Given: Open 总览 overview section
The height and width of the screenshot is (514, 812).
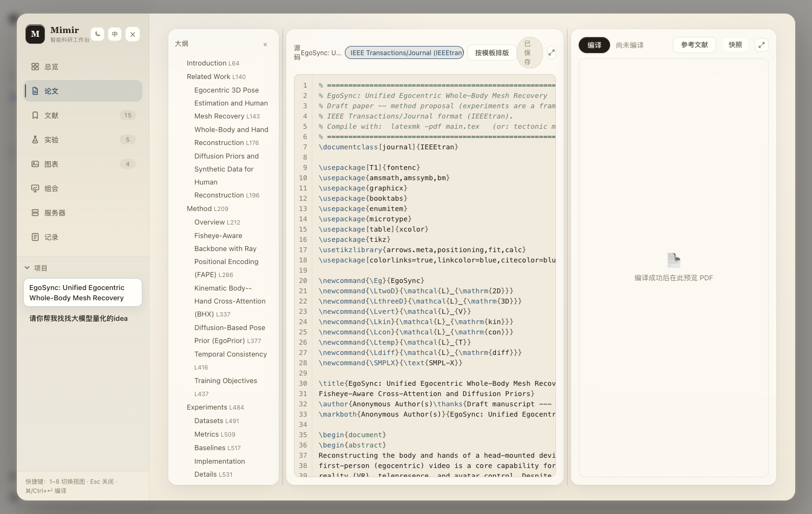Looking at the screenshot, I should click(83, 67).
